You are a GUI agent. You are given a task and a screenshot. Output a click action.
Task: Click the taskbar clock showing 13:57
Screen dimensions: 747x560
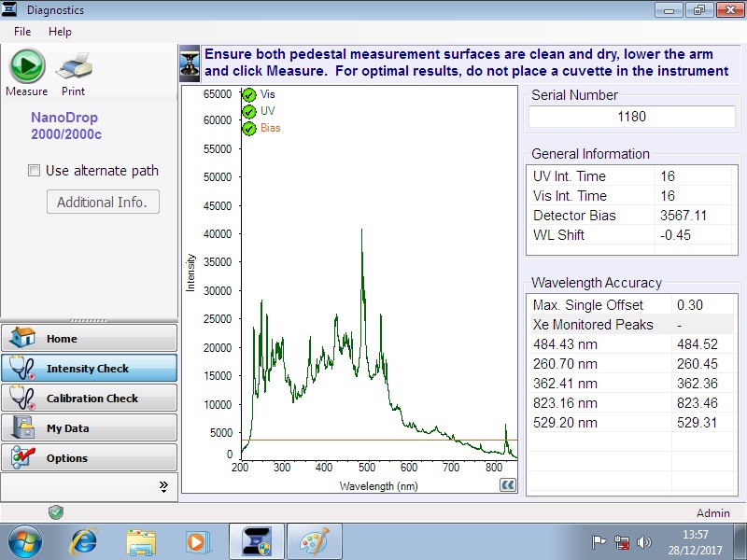click(x=695, y=542)
